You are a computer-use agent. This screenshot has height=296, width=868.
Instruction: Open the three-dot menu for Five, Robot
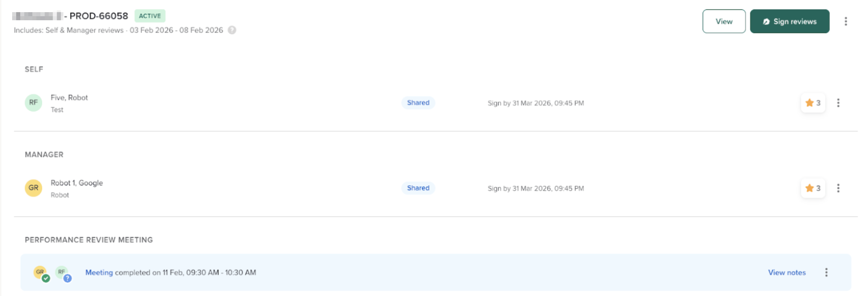pos(838,103)
